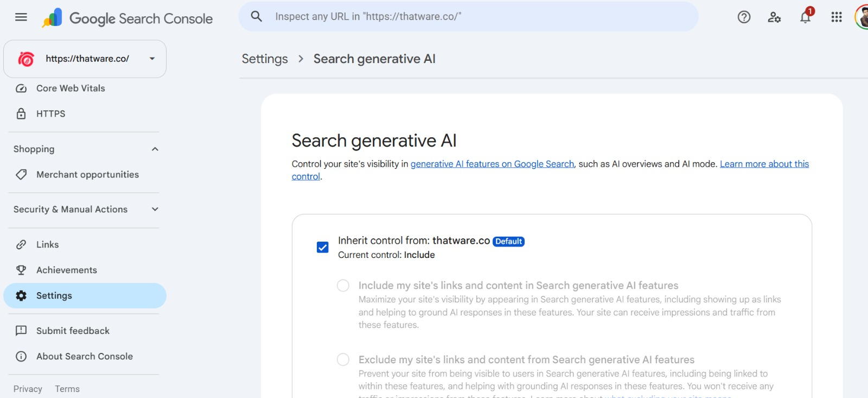Open the Help question mark icon
Viewport: 868px width, 398px height.
[744, 17]
